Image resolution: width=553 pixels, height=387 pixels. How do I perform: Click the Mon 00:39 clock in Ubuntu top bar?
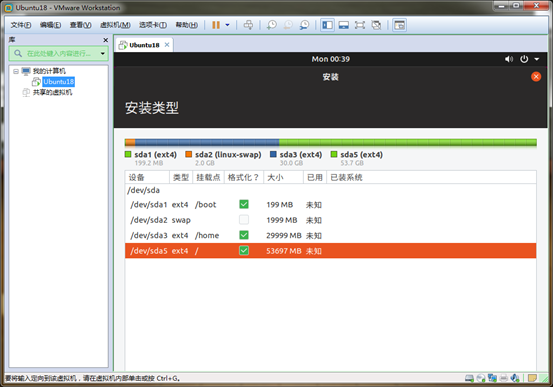[330, 59]
